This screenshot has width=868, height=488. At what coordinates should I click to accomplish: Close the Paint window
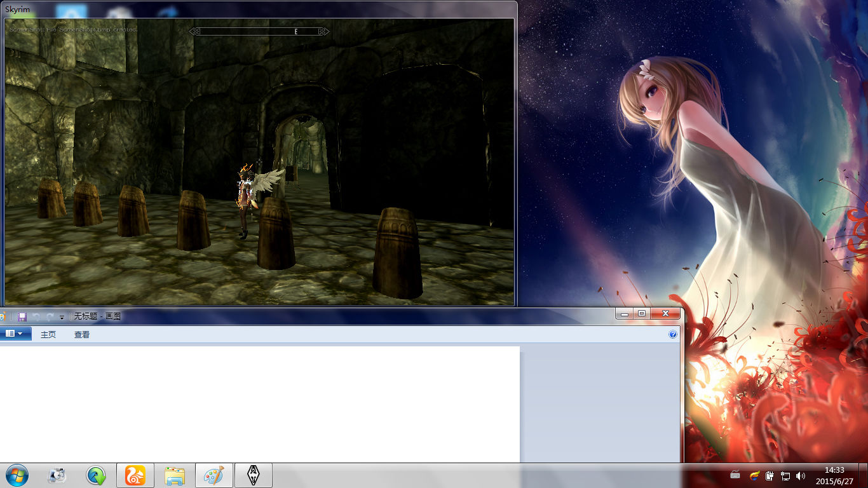click(x=665, y=313)
